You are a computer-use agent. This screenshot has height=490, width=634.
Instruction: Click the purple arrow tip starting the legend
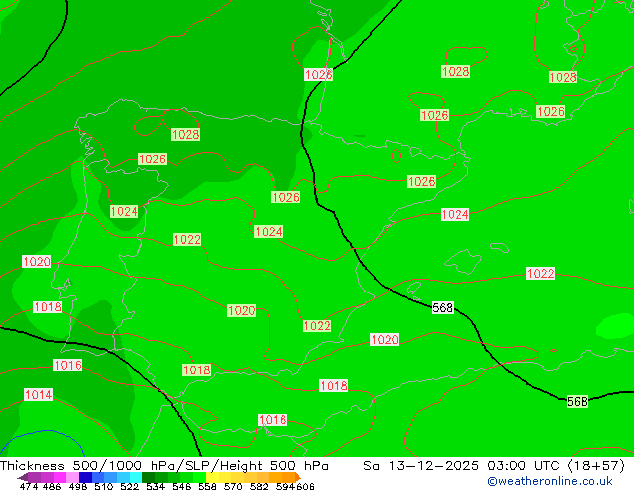23,477
